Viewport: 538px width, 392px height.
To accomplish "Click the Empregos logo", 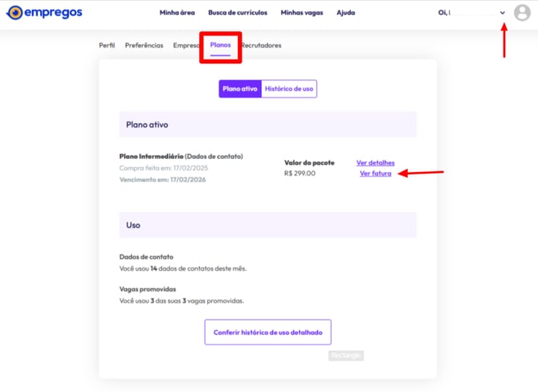I will [x=45, y=13].
